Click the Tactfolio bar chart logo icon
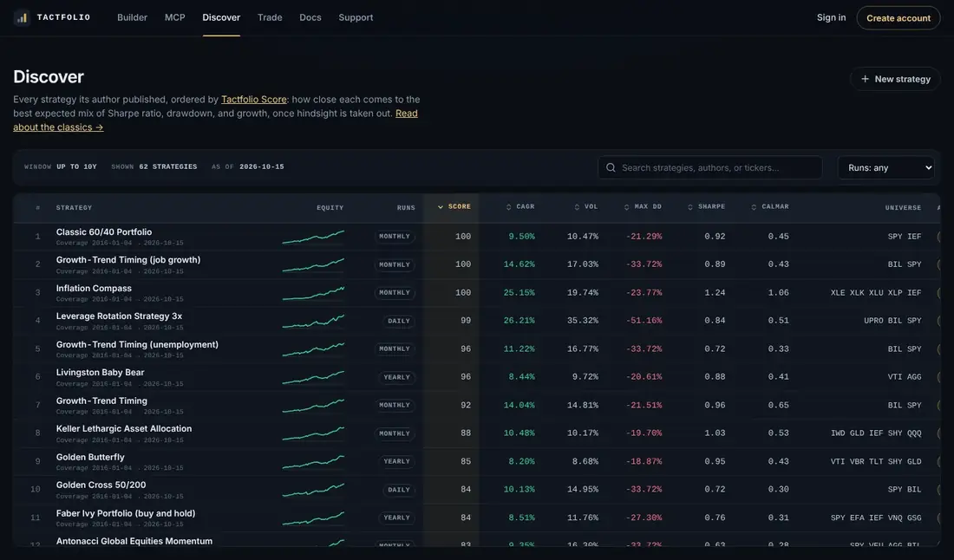Viewport: 954px width, 560px height. (22, 17)
